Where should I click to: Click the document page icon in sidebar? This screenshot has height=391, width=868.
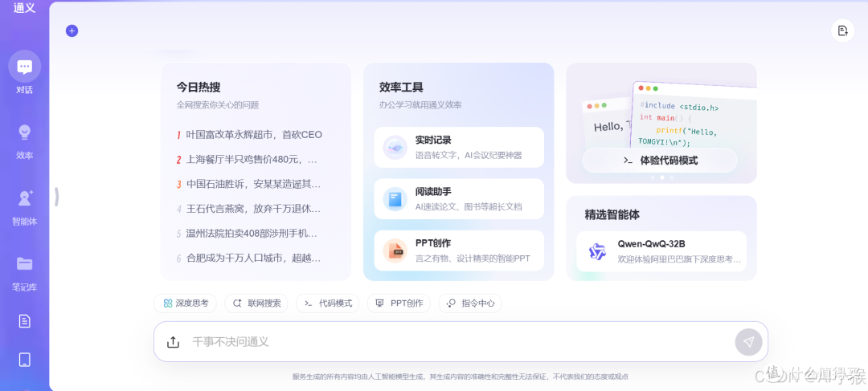coord(24,321)
